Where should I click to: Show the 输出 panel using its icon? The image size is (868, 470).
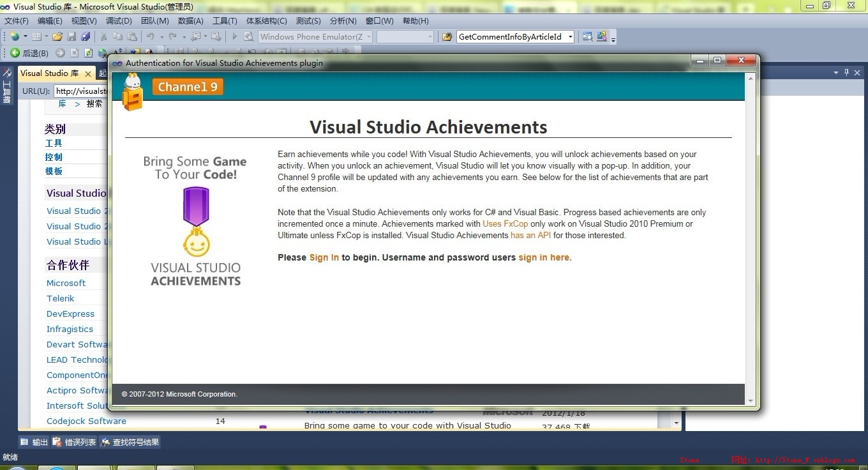[24, 441]
